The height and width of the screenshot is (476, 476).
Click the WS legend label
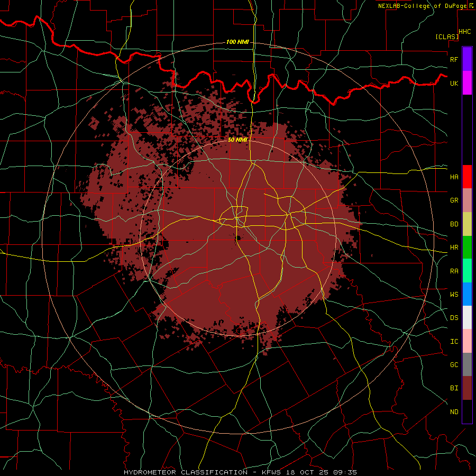pos(454,295)
